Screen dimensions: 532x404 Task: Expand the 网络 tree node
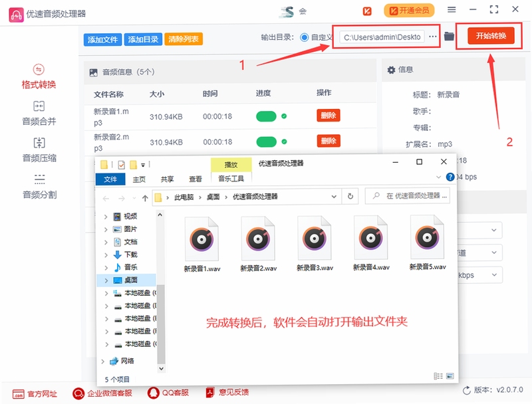pyautogui.click(x=103, y=361)
